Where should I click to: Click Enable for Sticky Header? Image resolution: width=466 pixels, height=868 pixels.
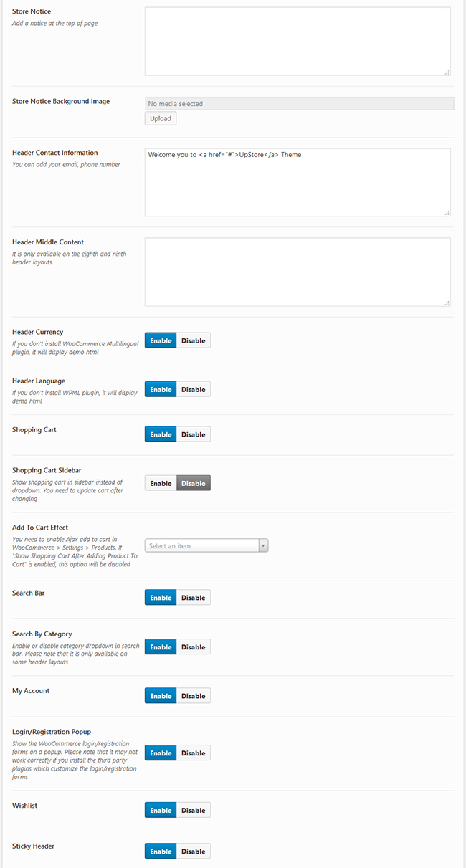pos(161,852)
